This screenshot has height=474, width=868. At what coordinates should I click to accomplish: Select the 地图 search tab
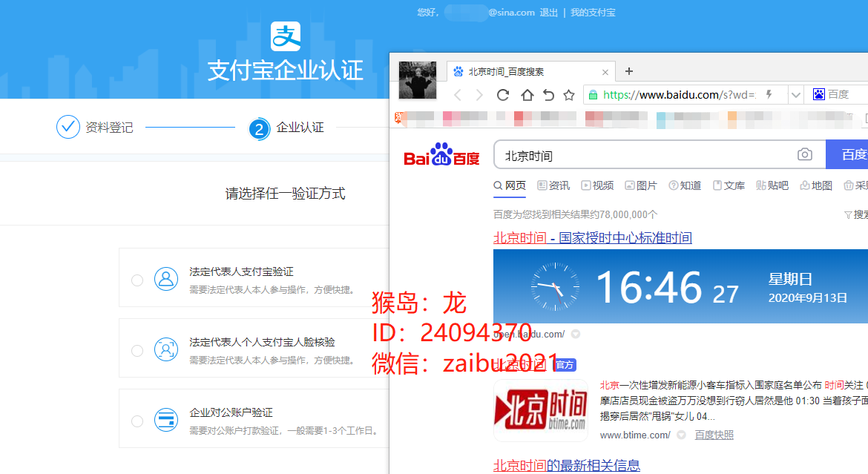[816, 185]
